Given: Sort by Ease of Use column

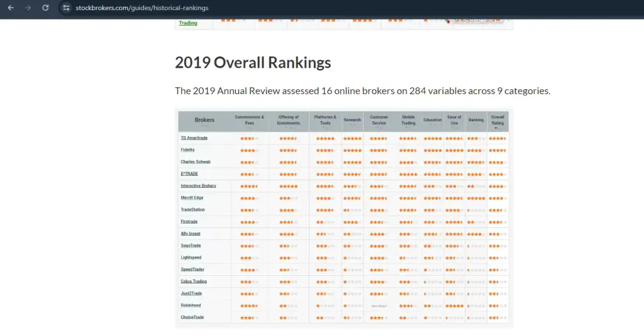Looking at the screenshot, I should [454, 120].
